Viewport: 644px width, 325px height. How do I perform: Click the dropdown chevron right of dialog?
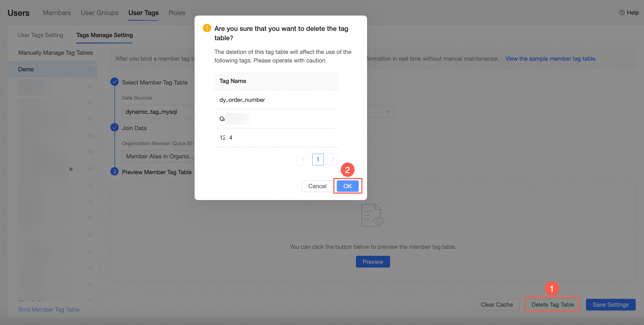click(x=388, y=112)
